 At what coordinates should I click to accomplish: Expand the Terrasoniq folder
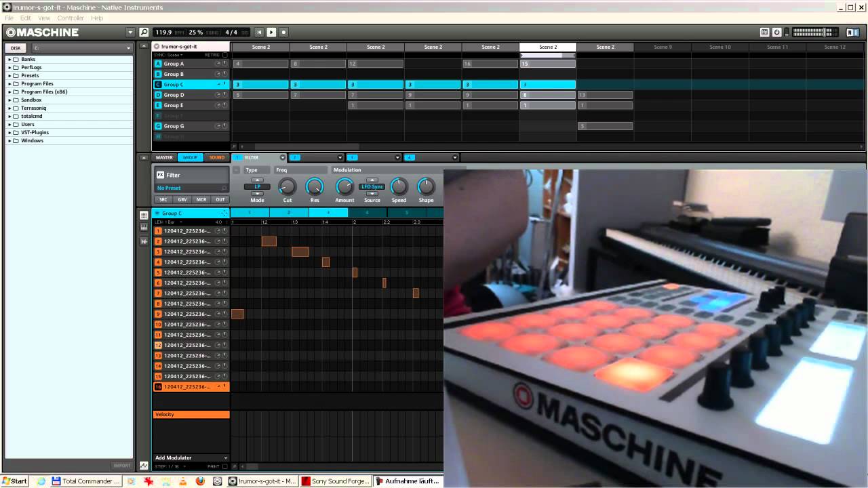click(9, 108)
